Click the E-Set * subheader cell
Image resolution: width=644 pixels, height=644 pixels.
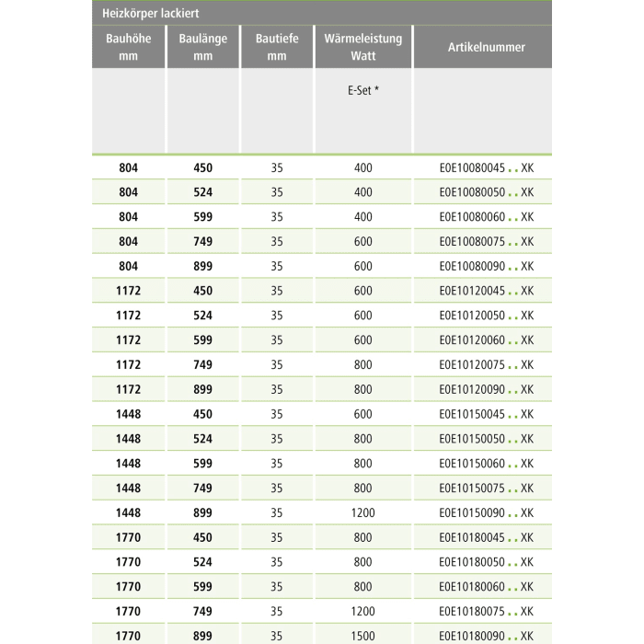click(x=363, y=92)
